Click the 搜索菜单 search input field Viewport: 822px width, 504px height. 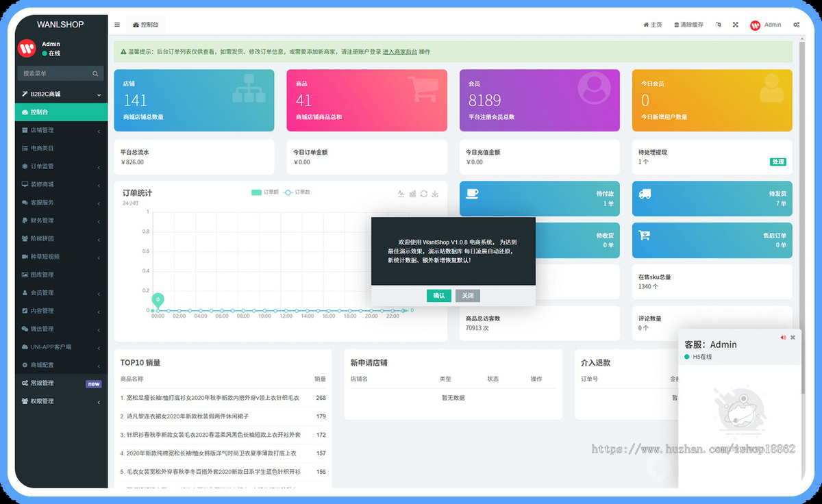click(55, 73)
